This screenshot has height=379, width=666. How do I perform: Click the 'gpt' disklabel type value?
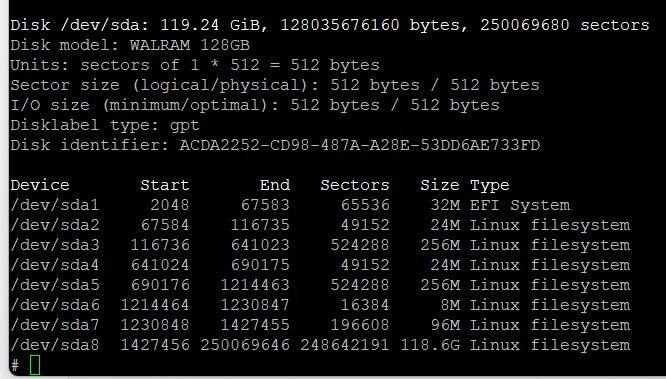pos(185,126)
